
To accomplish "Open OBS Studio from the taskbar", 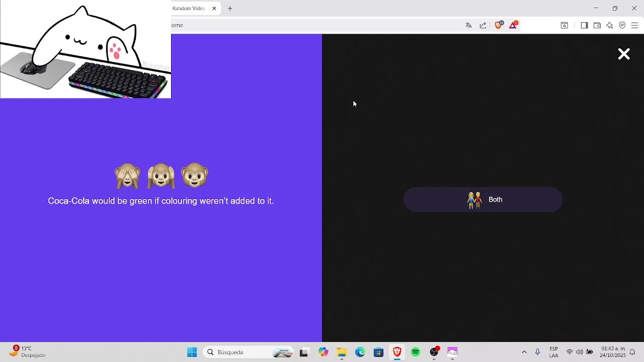I will tap(434, 352).
